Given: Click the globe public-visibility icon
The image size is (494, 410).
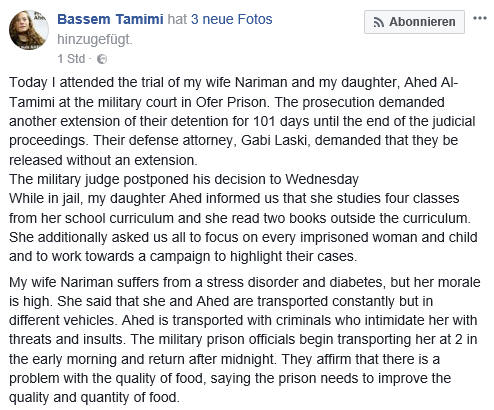Looking at the screenshot, I should click(102, 59).
